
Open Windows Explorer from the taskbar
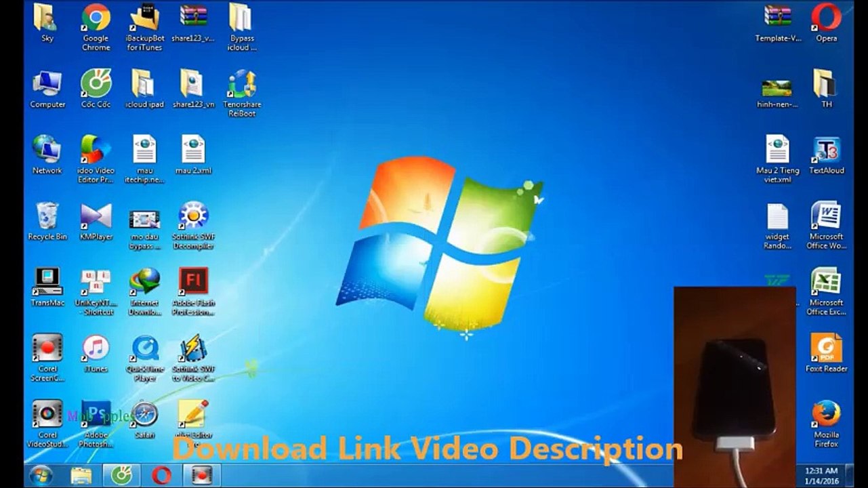pyautogui.click(x=81, y=474)
